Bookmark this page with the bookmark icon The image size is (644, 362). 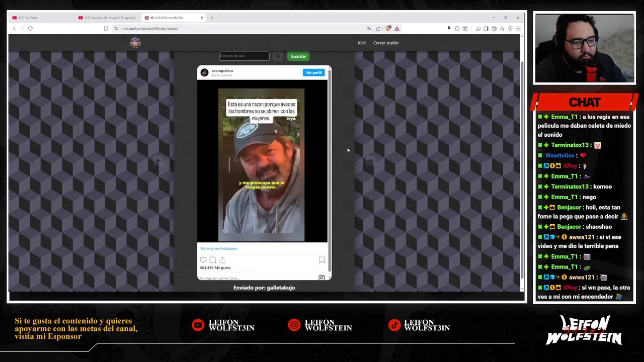pyautogui.click(x=106, y=29)
